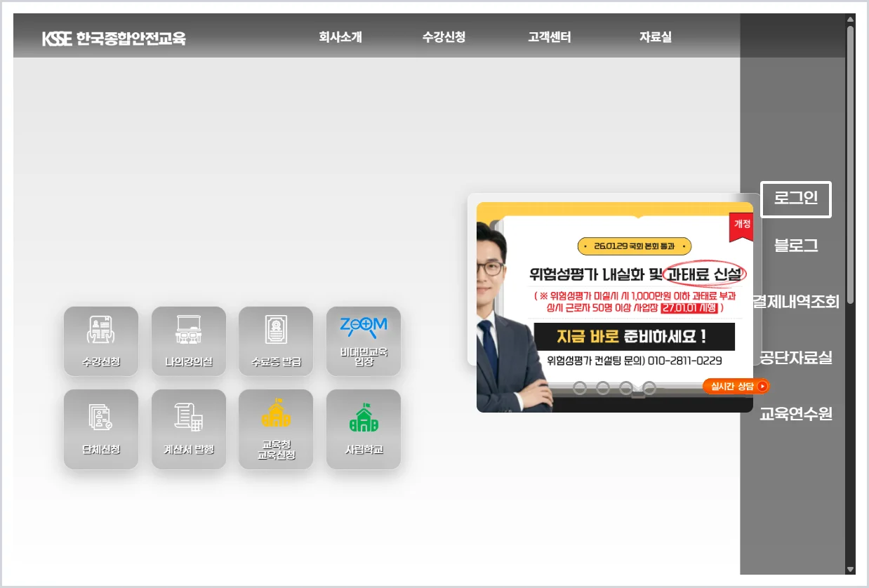The image size is (869, 588).
Task: Select the third carousel dot on the banner
Action: pyautogui.click(x=625, y=388)
